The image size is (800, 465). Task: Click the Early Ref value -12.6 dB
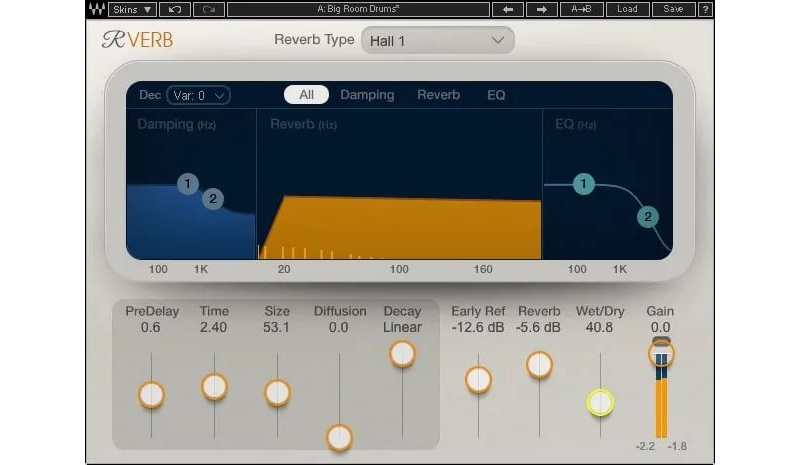click(x=478, y=328)
